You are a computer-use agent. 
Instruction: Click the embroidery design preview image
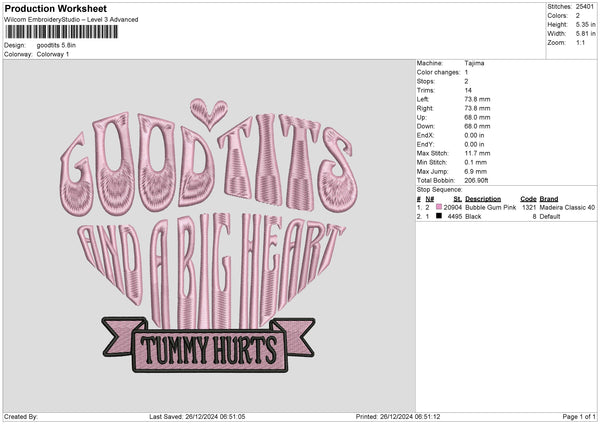tap(209, 235)
